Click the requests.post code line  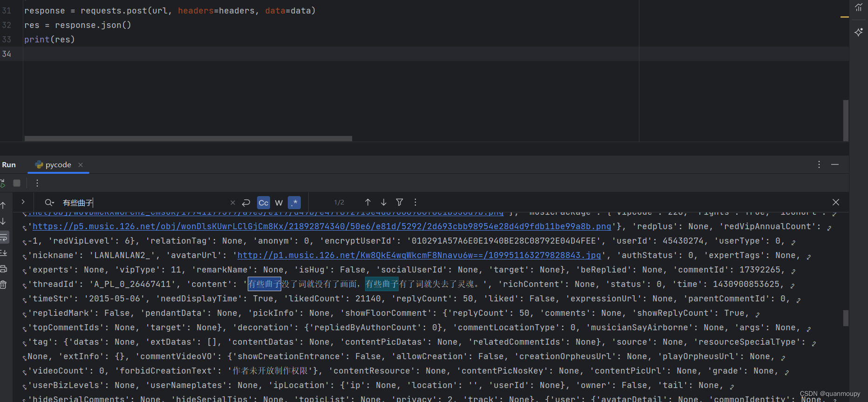pos(170,11)
